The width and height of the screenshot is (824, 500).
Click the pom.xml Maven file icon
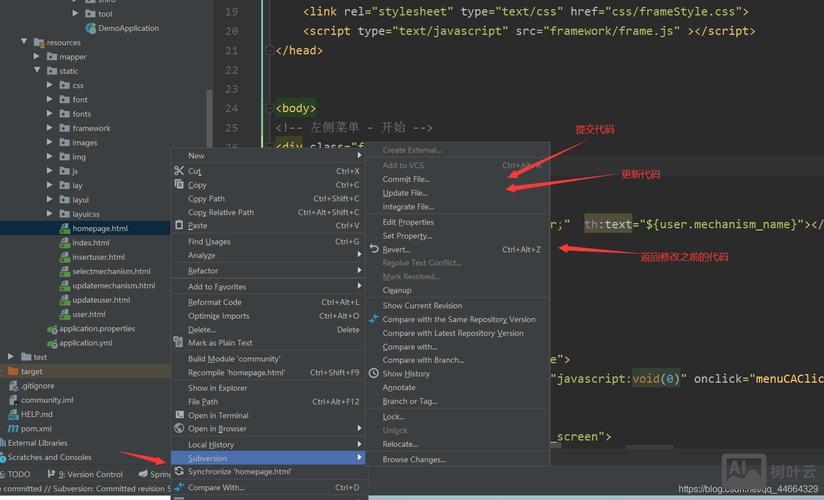click(x=13, y=428)
